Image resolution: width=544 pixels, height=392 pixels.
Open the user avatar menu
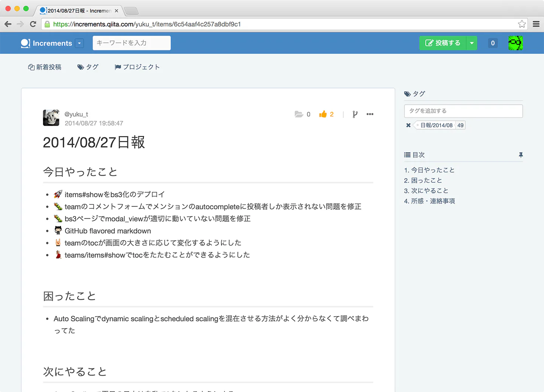pyautogui.click(x=516, y=43)
